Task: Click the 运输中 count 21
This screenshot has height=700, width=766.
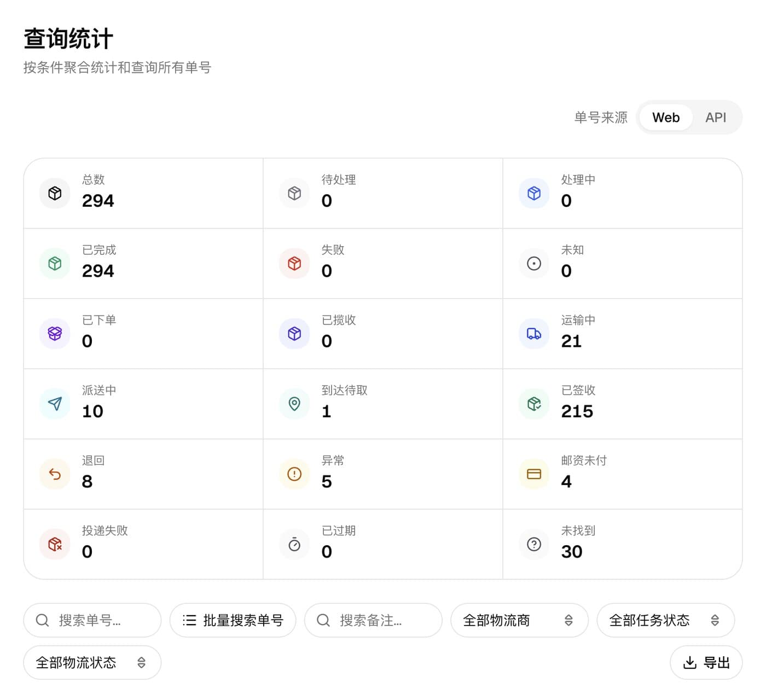Action: tap(571, 341)
